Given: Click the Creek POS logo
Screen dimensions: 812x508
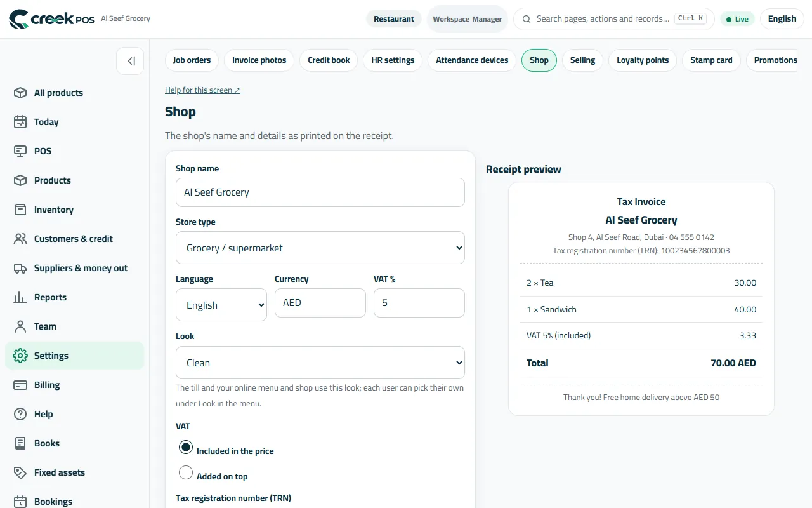Looking at the screenshot, I should coord(51,19).
